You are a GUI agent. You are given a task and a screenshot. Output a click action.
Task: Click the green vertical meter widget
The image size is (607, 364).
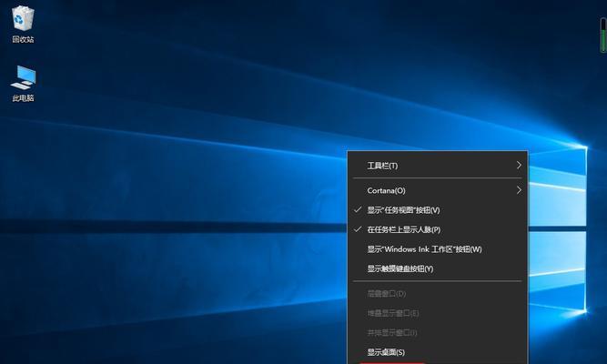pos(603,35)
